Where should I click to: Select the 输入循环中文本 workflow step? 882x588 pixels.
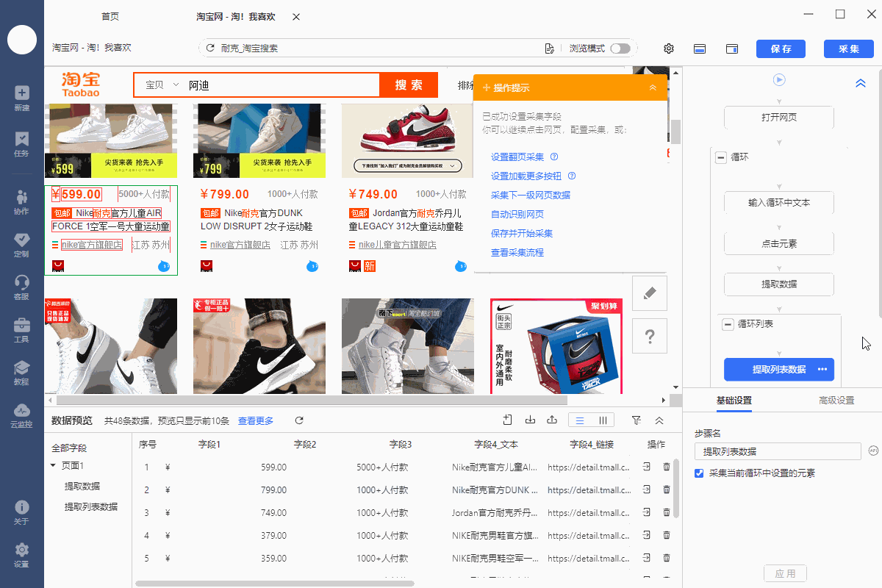coord(779,202)
